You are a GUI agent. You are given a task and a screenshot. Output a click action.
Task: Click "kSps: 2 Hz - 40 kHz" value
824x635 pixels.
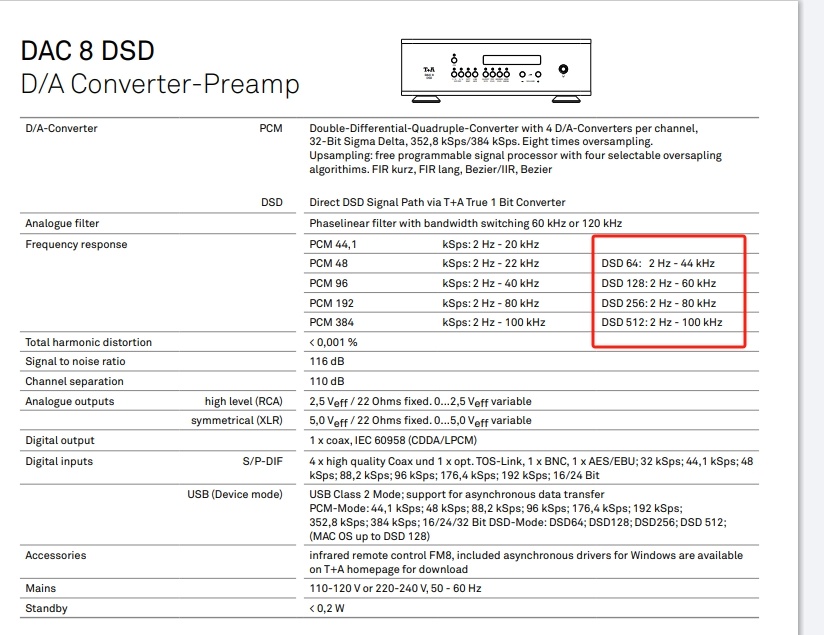coord(490,283)
